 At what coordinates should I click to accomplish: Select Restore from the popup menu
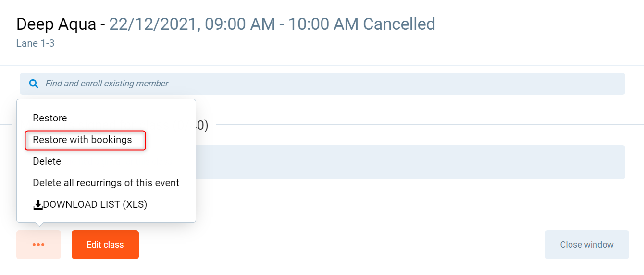(50, 118)
